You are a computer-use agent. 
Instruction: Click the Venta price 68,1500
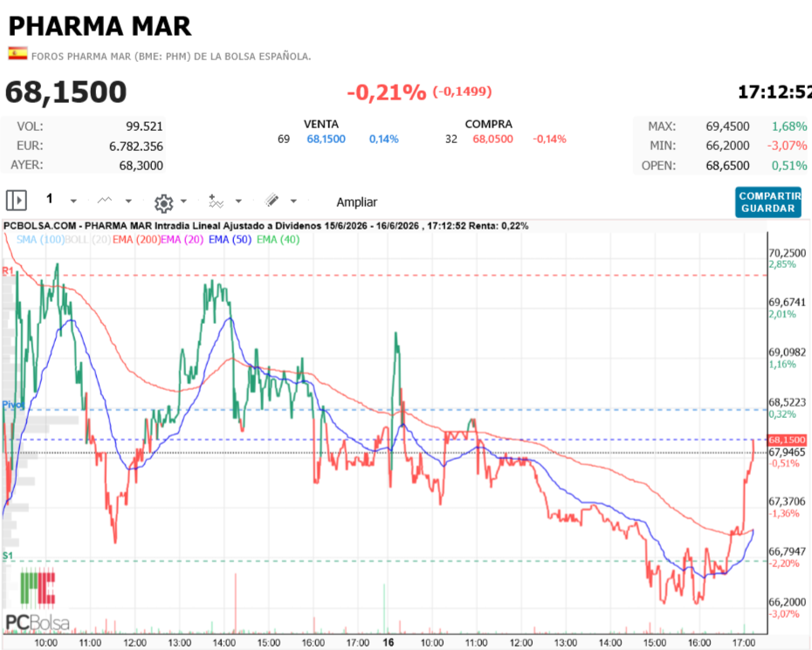point(326,140)
